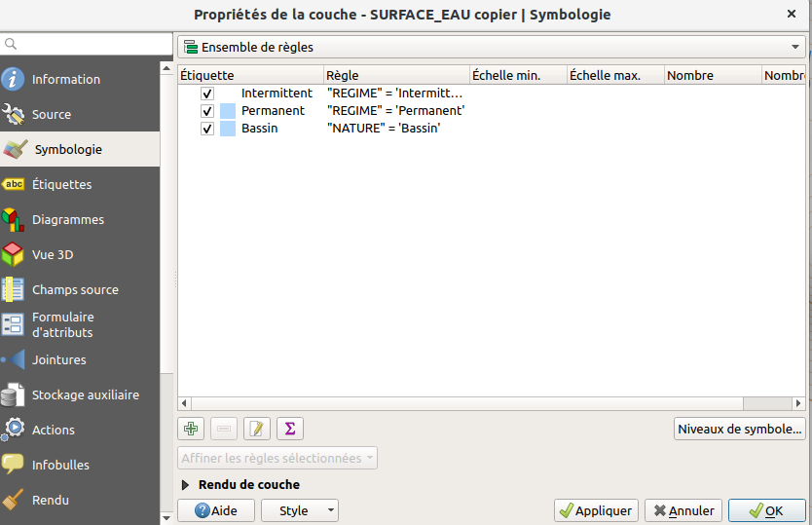This screenshot has width=812, height=525.
Task: Uncheck the Bassin rule checkbox
Action: (x=207, y=129)
